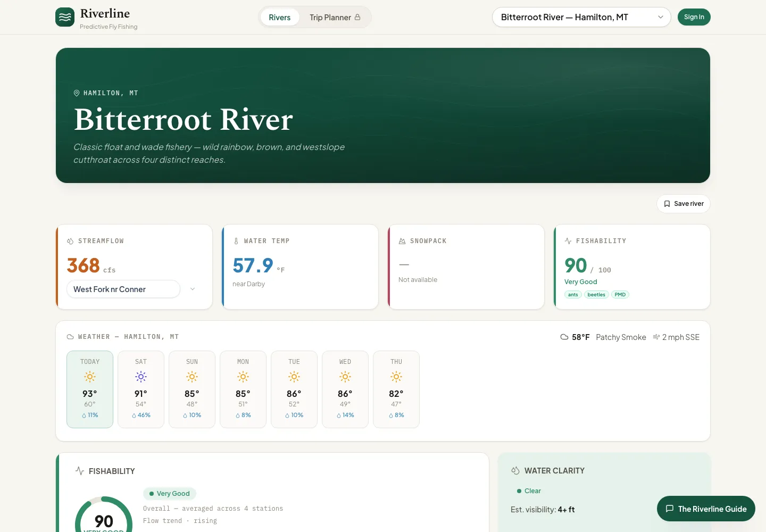Image resolution: width=766 pixels, height=532 pixels.
Task: Click the ants fly tag
Action: (573, 295)
